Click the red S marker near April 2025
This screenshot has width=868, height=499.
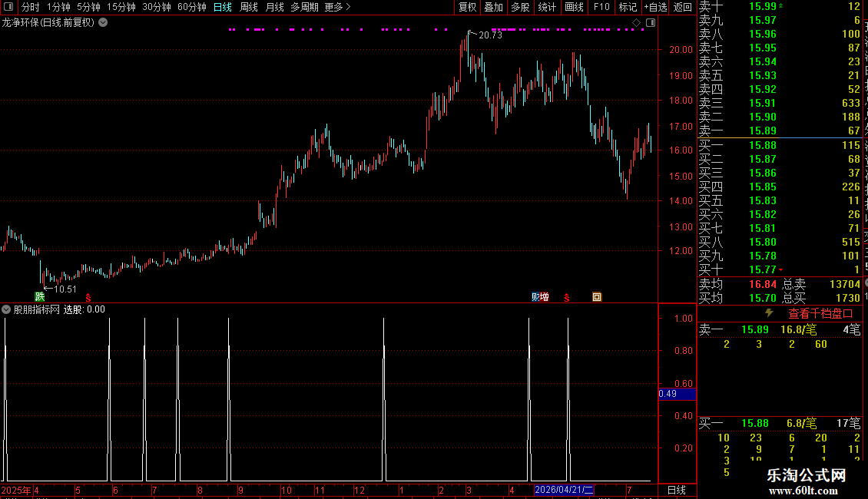coord(88,298)
